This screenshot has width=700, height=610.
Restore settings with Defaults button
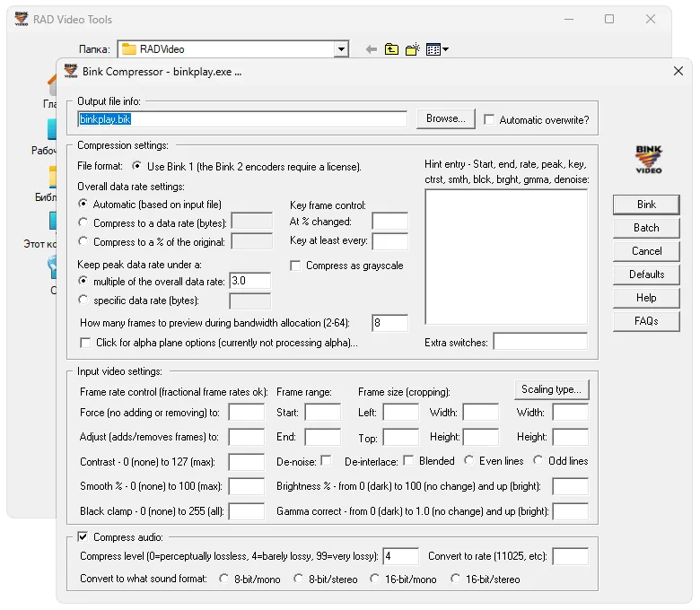coord(646,274)
